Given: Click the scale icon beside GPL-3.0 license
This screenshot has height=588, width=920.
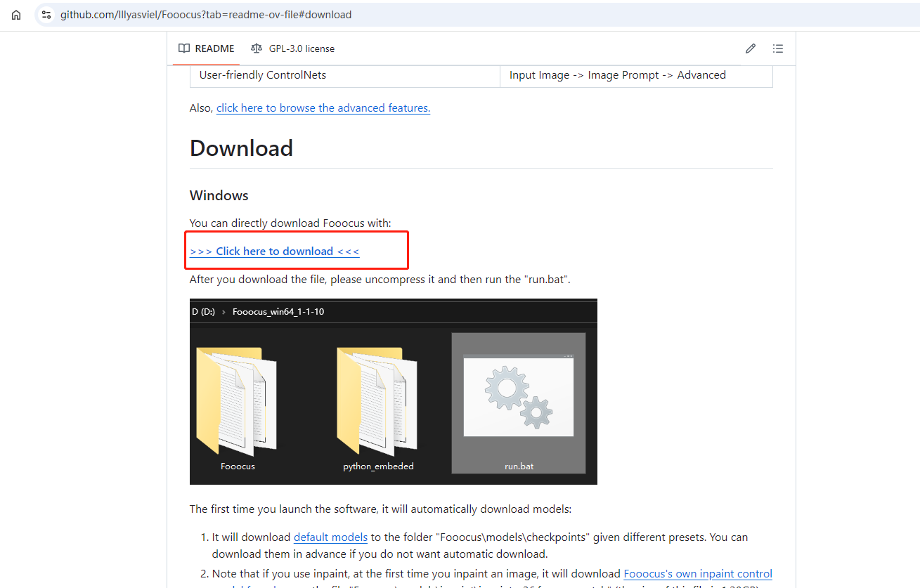Looking at the screenshot, I should (257, 48).
